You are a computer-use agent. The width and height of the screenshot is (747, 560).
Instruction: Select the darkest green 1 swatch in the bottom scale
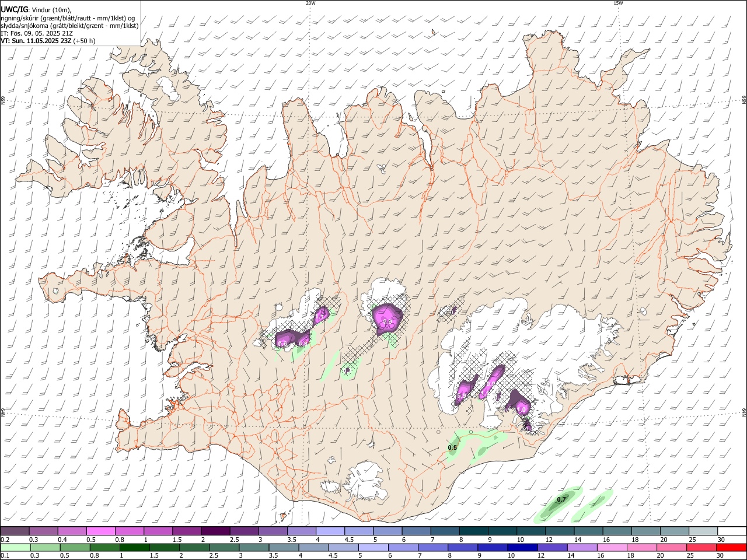click(135, 547)
